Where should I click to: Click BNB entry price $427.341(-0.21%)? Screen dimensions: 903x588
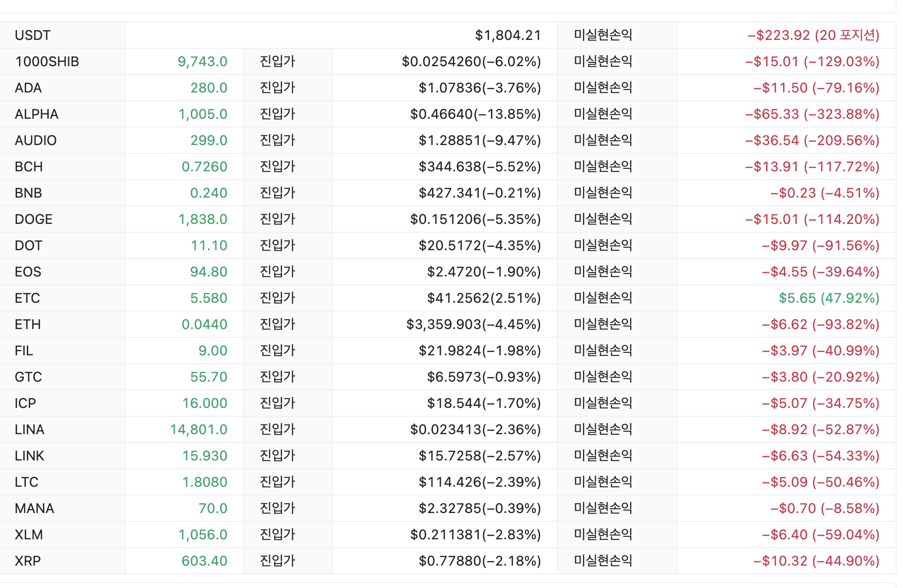point(480,193)
